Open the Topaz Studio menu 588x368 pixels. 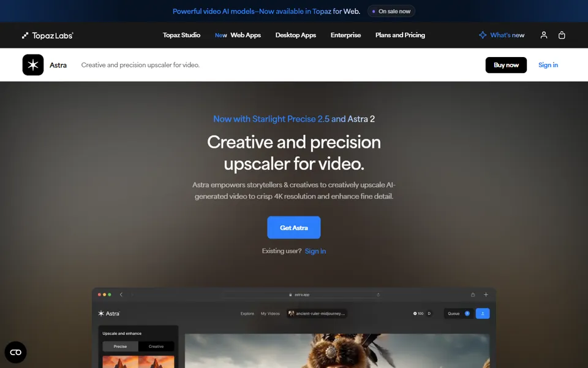click(x=181, y=35)
